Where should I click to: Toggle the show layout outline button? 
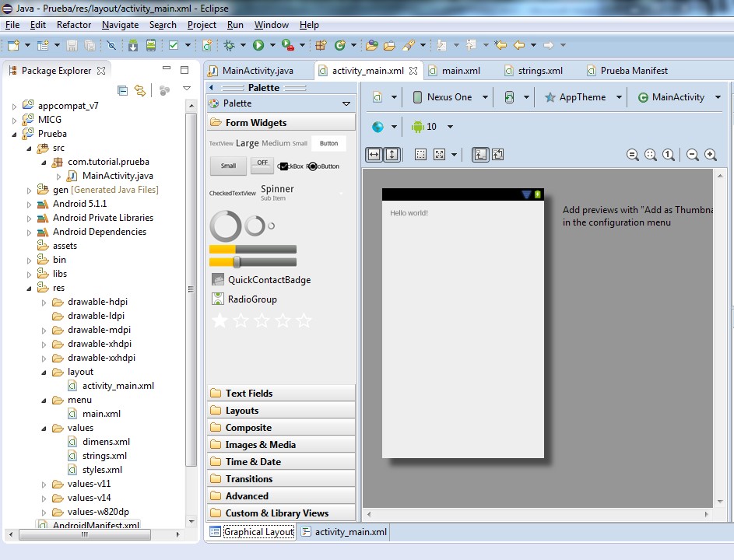[421, 154]
